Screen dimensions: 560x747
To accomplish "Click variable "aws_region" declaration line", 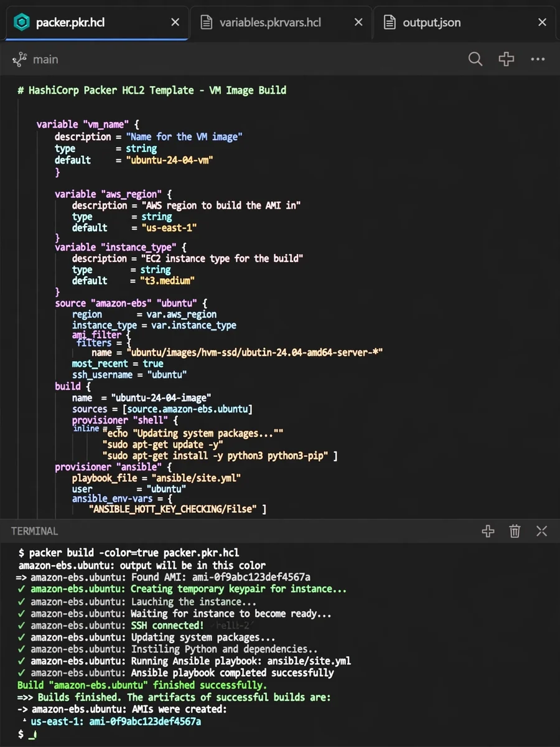I will (x=113, y=194).
